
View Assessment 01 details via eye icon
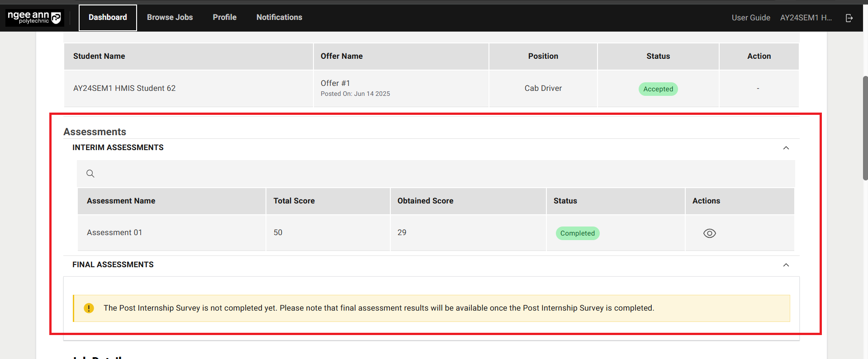[x=709, y=233]
